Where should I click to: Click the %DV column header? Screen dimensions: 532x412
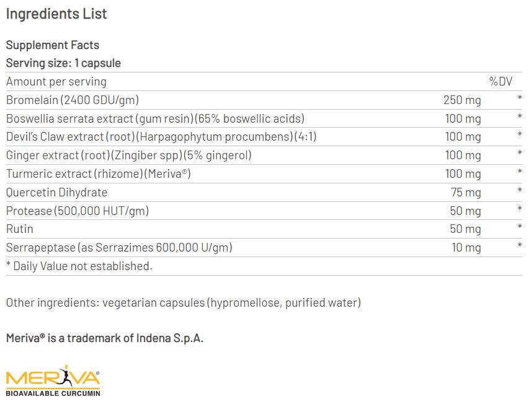(502, 82)
